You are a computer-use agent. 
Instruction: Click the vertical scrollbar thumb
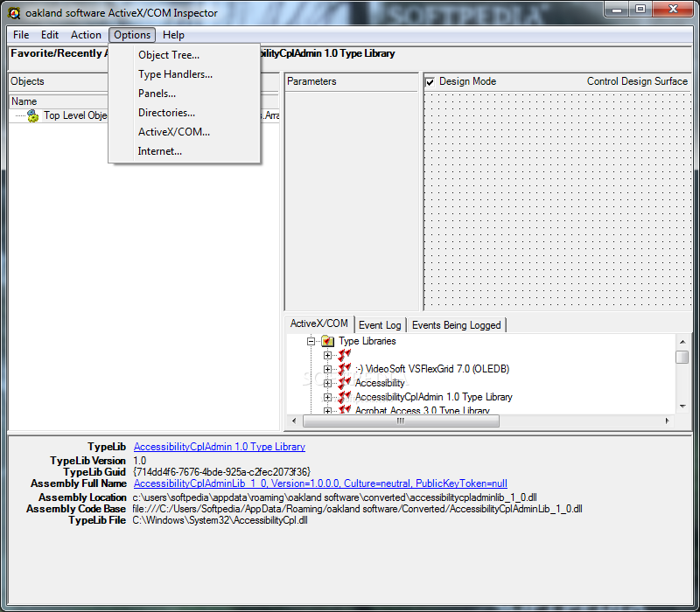(x=682, y=357)
